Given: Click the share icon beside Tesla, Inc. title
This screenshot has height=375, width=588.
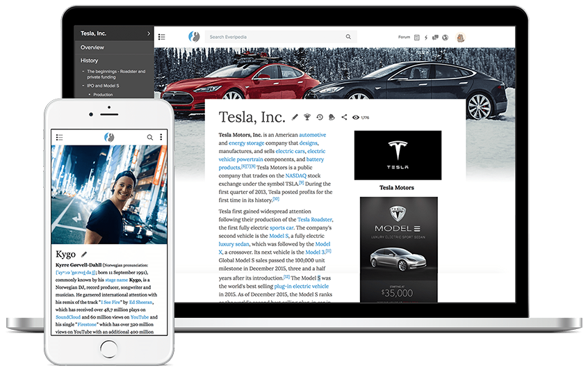Looking at the screenshot, I should (344, 117).
